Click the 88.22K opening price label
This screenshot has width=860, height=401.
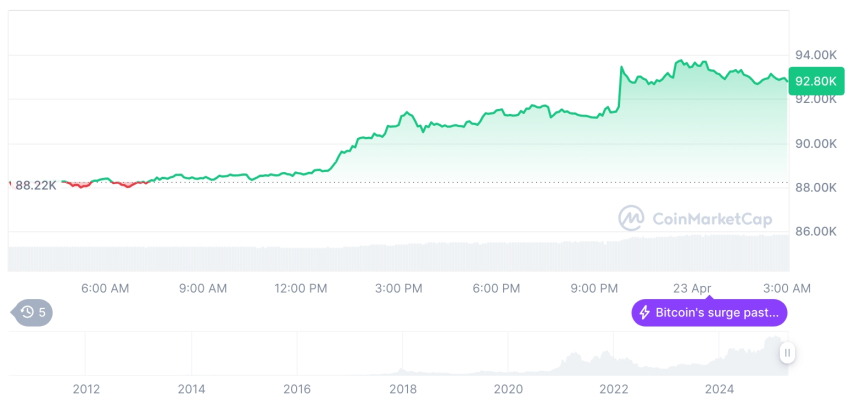click(36, 185)
